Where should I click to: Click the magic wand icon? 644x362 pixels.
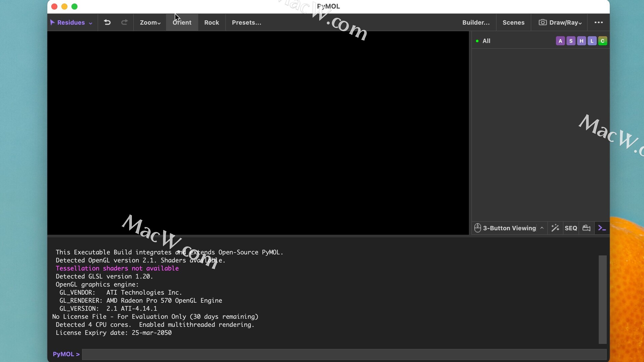click(x=555, y=228)
